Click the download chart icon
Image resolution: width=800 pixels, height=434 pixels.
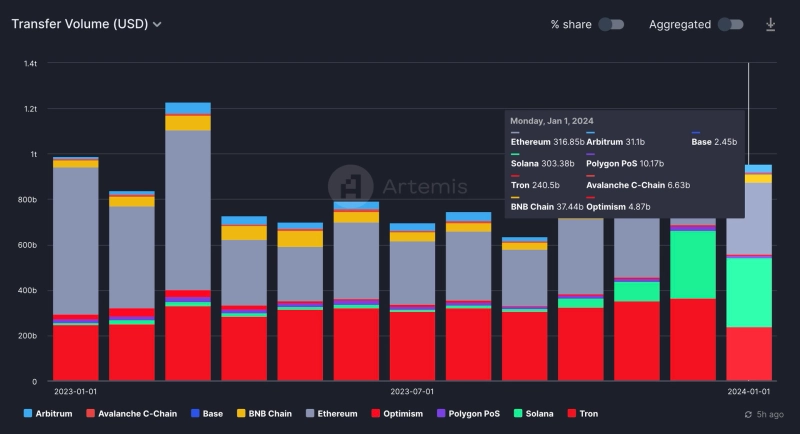pos(770,24)
